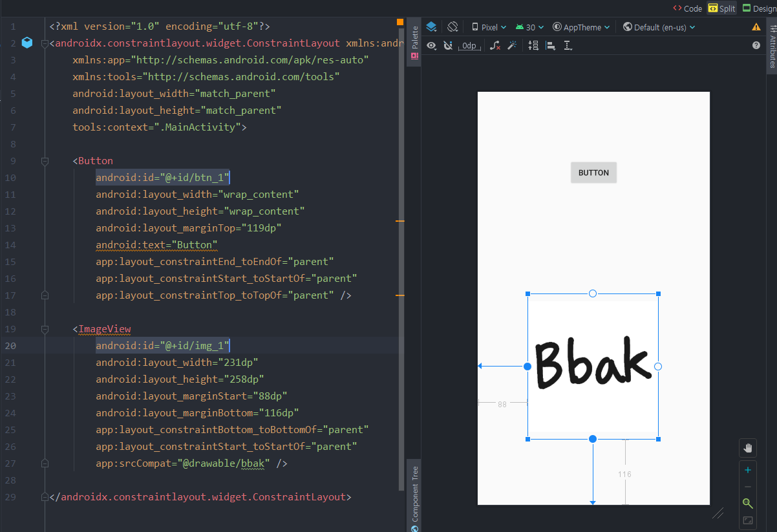Zoom in with the plus icon
Viewport: 777px width, 532px height.
coord(748,470)
